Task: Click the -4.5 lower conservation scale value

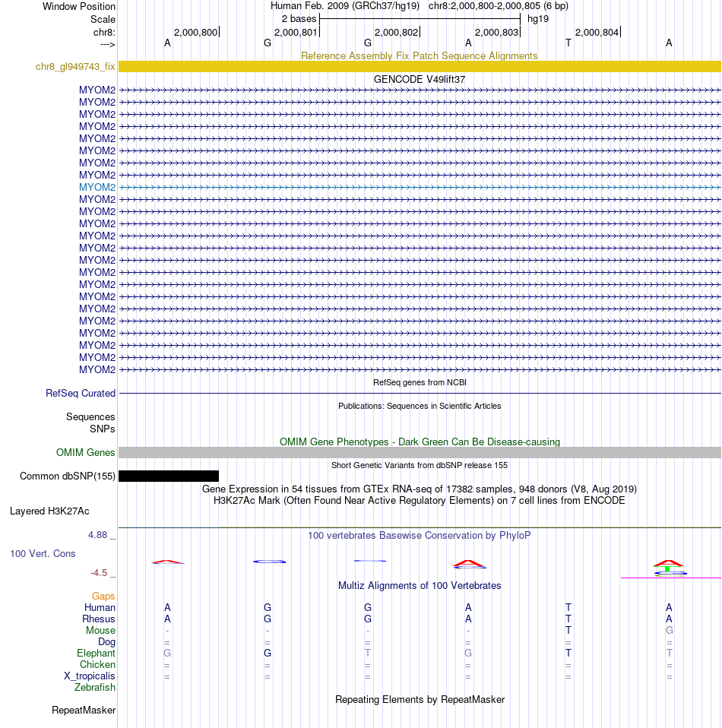Action: click(x=99, y=573)
